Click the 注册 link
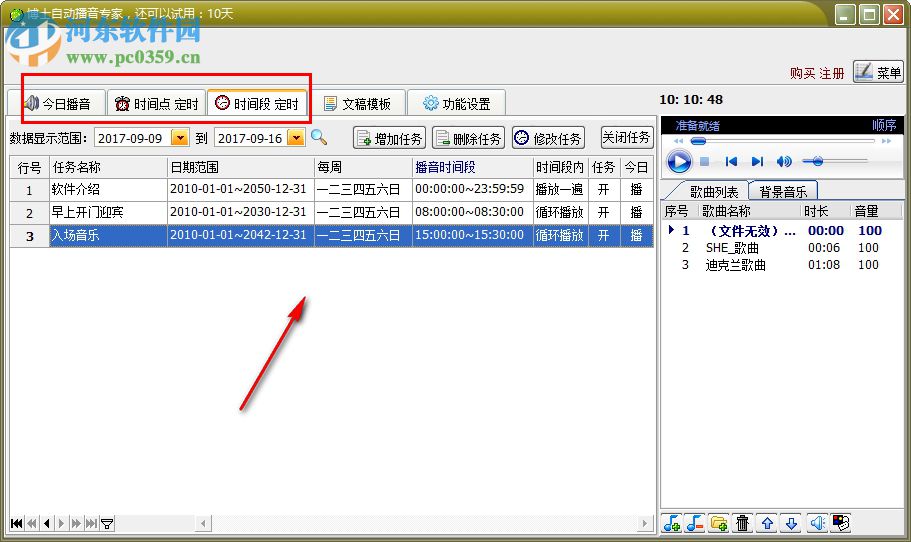Screen dimensions: 911x542 (x=831, y=73)
